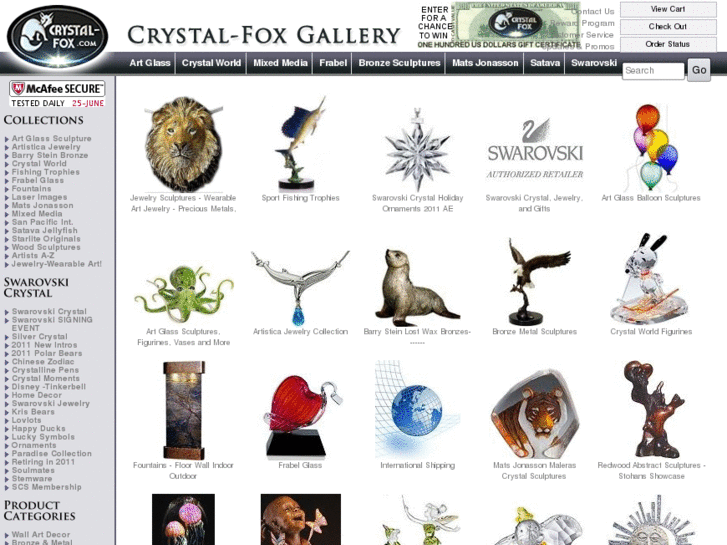Open the Retiring in 2011 link
Screen dimensions: 727x545
point(43,462)
